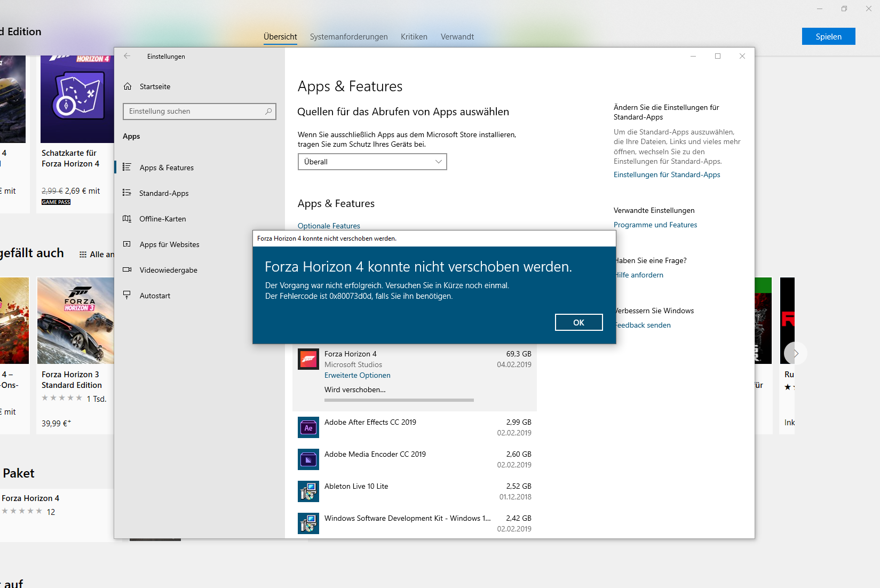Open Optionale Features link
The image size is (880, 588).
click(329, 226)
